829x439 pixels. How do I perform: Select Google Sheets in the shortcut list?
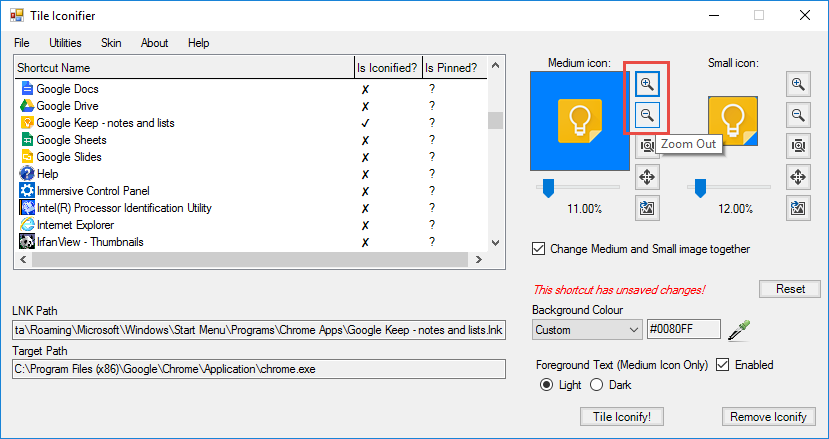click(70, 140)
